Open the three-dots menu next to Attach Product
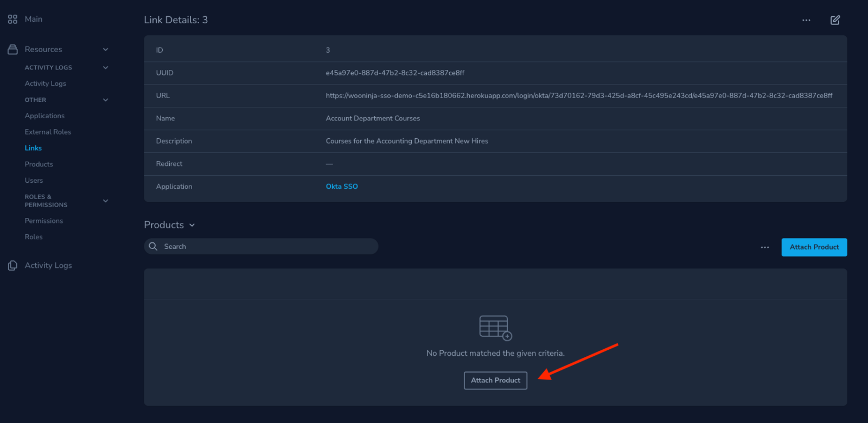Image resolution: width=868 pixels, height=423 pixels. click(765, 247)
